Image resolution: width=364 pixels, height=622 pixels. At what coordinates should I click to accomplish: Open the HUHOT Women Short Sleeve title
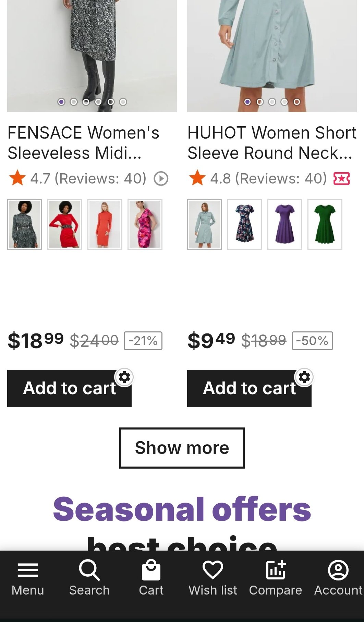[272, 143]
